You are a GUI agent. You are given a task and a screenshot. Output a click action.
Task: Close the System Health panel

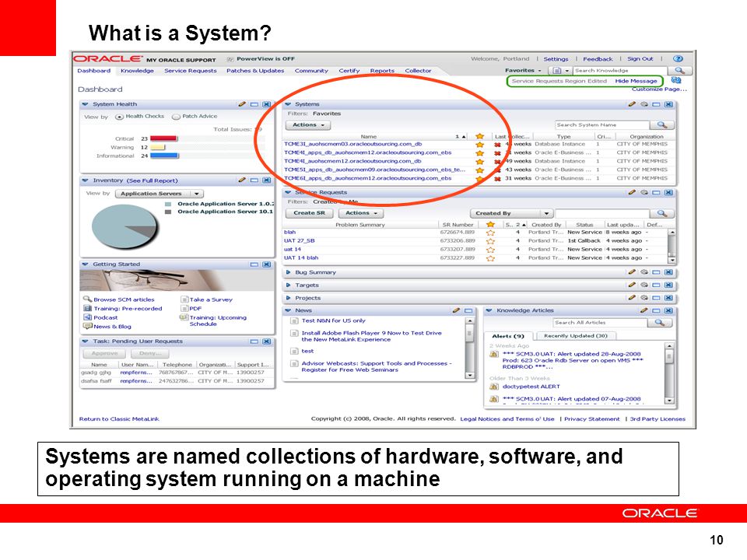[266, 103]
